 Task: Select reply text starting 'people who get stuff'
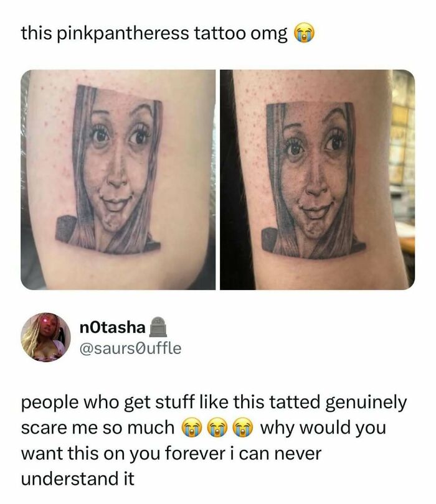214,441
